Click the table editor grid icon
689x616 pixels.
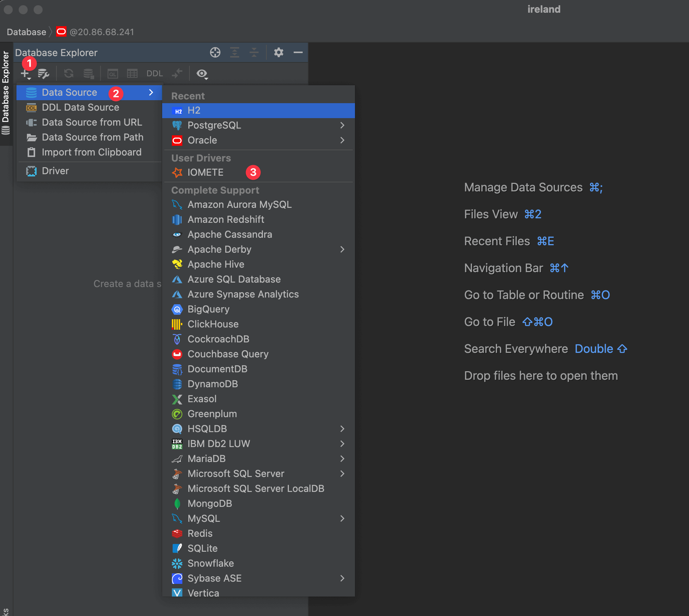coord(132,74)
